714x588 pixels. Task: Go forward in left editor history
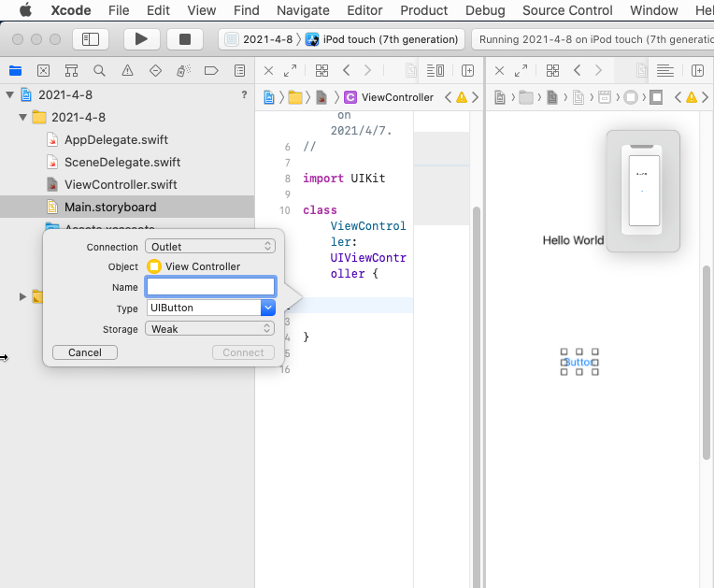pyautogui.click(x=367, y=71)
